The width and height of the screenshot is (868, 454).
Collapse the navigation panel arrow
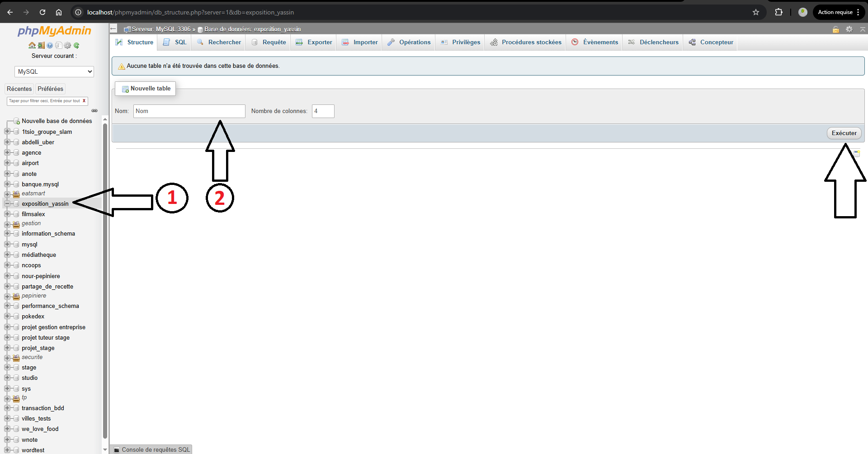(x=113, y=28)
